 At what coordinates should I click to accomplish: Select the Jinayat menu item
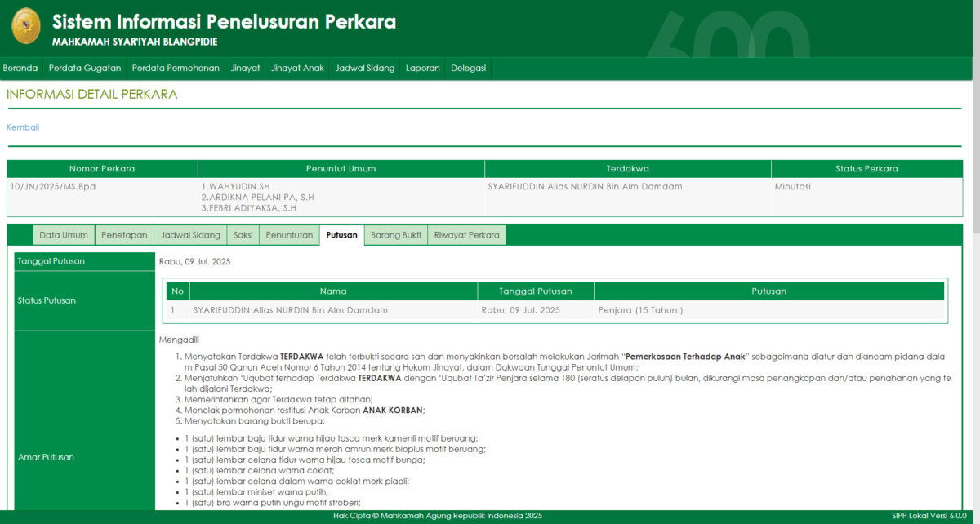(x=245, y=69)
